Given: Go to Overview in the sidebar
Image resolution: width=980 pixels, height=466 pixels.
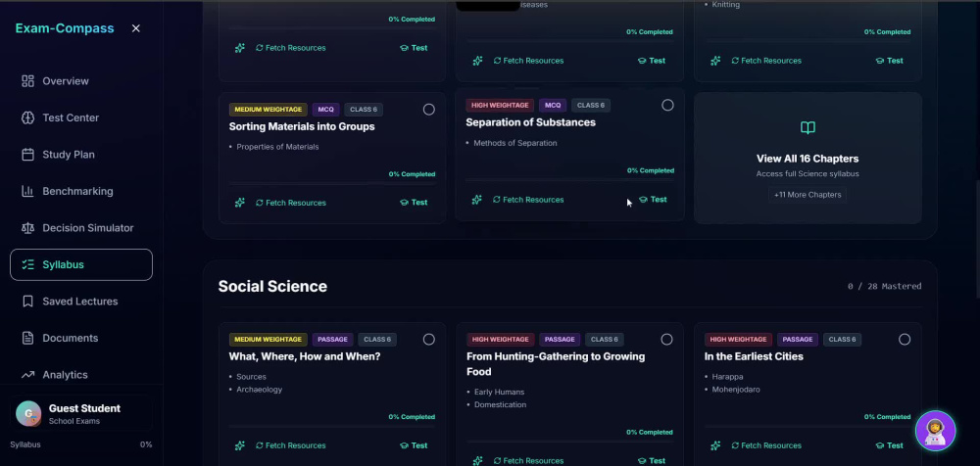Looking at the screenshot, I should coord(81,81).
